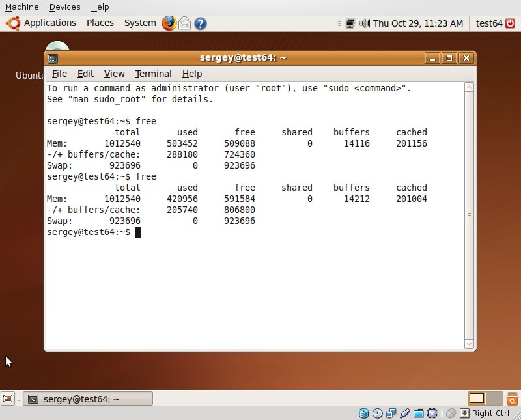
Task: Toggle the mouse integration indicator in the status bar
Action: pyautogui.click(x=451, y=413)
